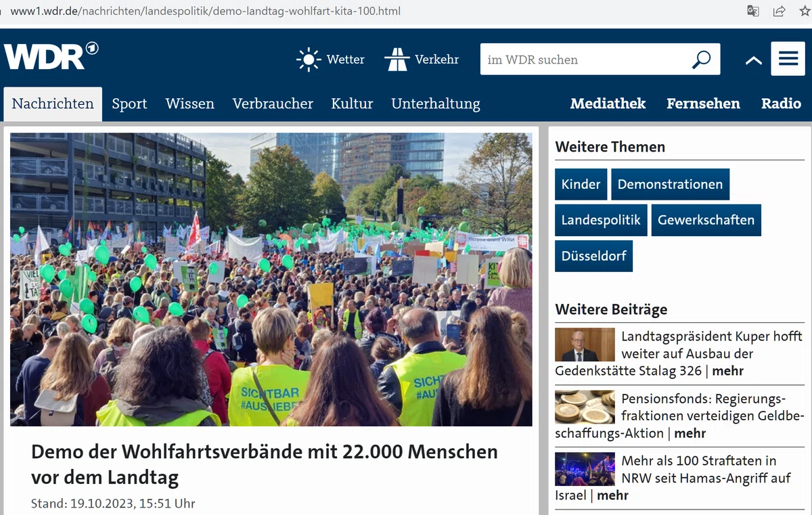Viewport: 812px width, 515px height.
Task: Open the Pensionsfonds article 'mehr' link
Action: (690, 433)
